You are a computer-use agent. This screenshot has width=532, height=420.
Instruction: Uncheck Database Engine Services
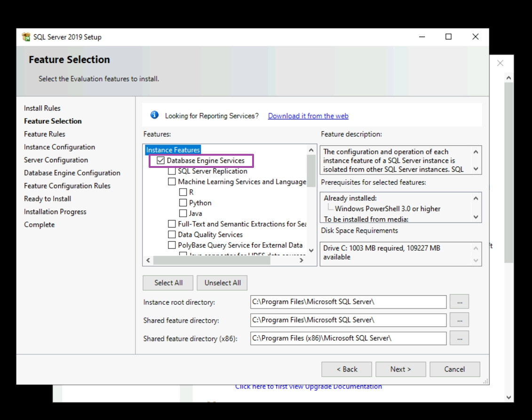(160, 160)
